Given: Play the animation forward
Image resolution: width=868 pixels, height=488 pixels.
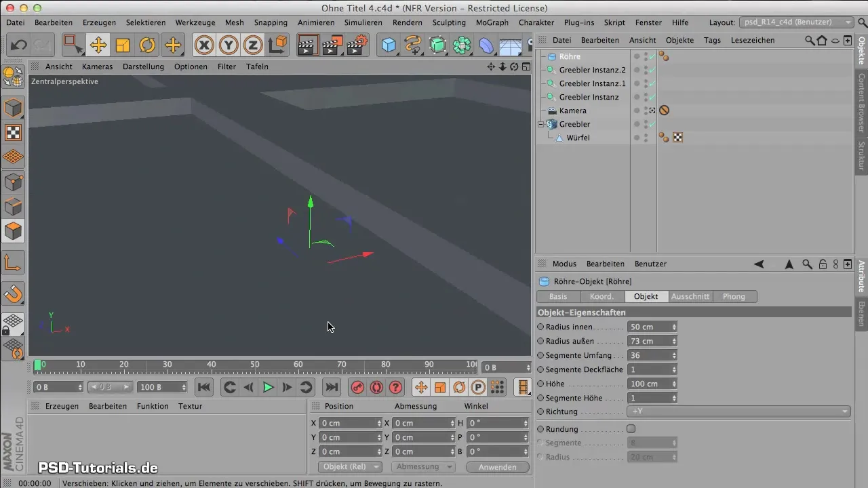Looking at the screenshot, I should pos(268,387).
